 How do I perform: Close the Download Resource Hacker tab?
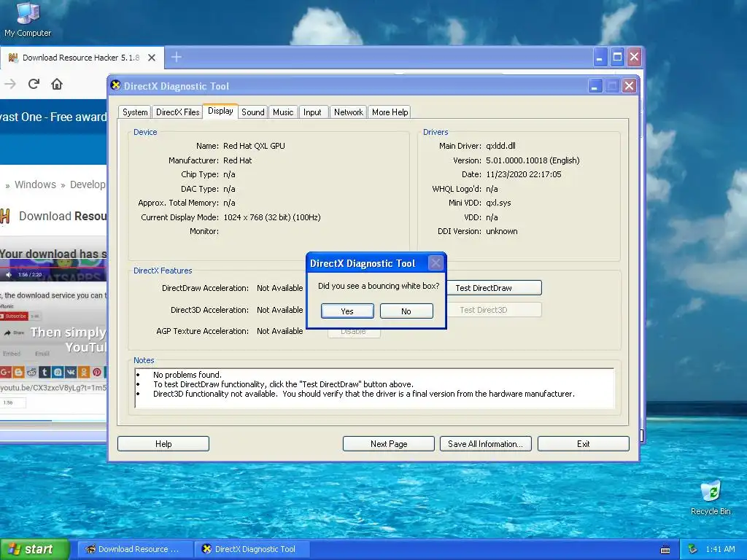coord(152,58)
